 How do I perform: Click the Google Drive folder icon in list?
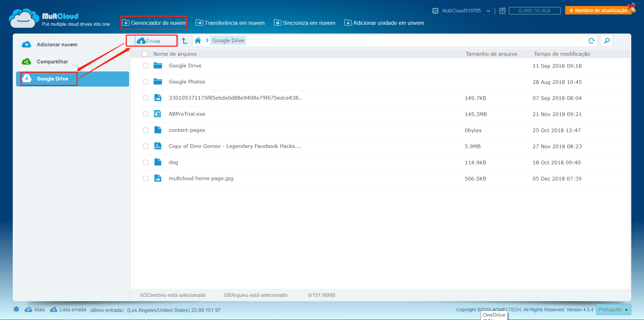158,65
